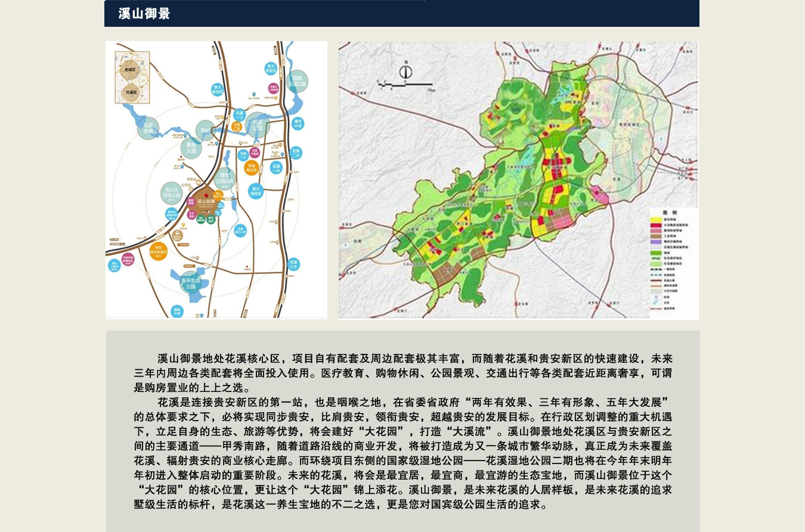This screenshot has width=805, height=532.
Task: Click the 溪山御景 hexagon project marker
Action: 205,201
